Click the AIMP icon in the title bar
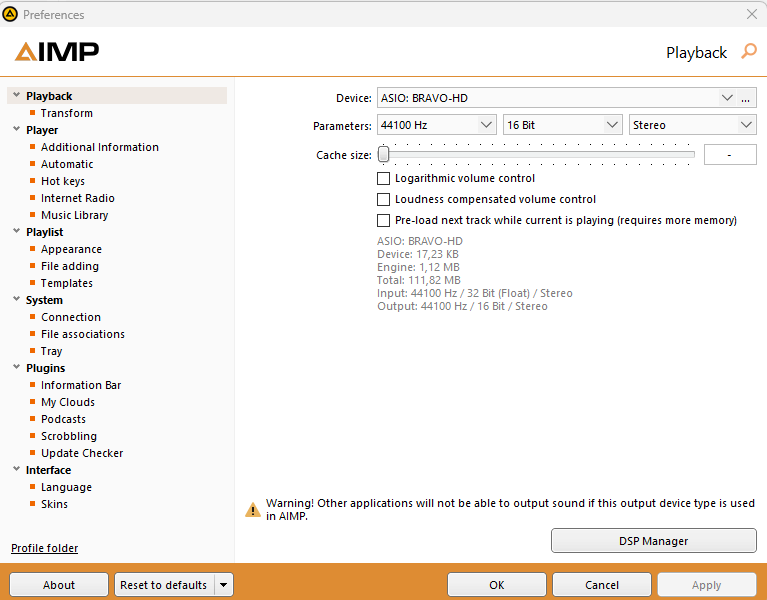This screenshot has width=767, height=600. 10,15
